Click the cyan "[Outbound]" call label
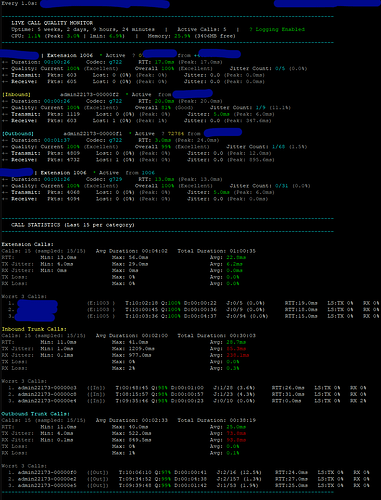 point(18,134)
